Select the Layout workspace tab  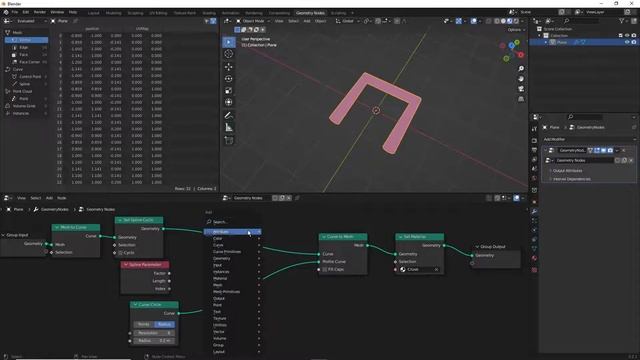[93, 13]
